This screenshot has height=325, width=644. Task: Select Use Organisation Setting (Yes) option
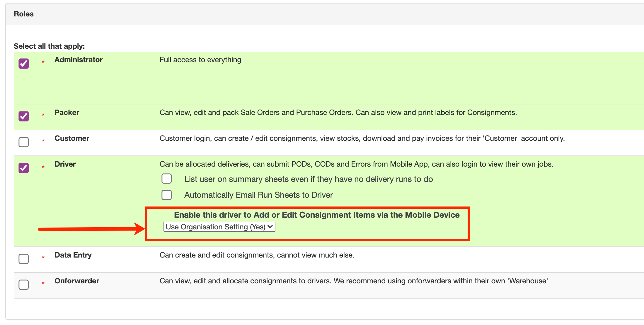[x=219, y=226]
